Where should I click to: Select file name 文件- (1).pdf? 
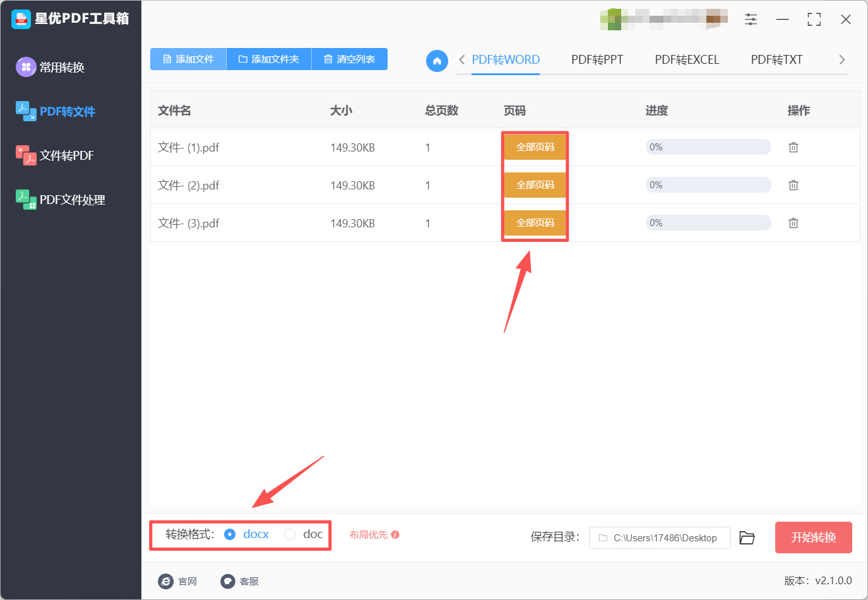pyautogui.click(x=189, y=147)
